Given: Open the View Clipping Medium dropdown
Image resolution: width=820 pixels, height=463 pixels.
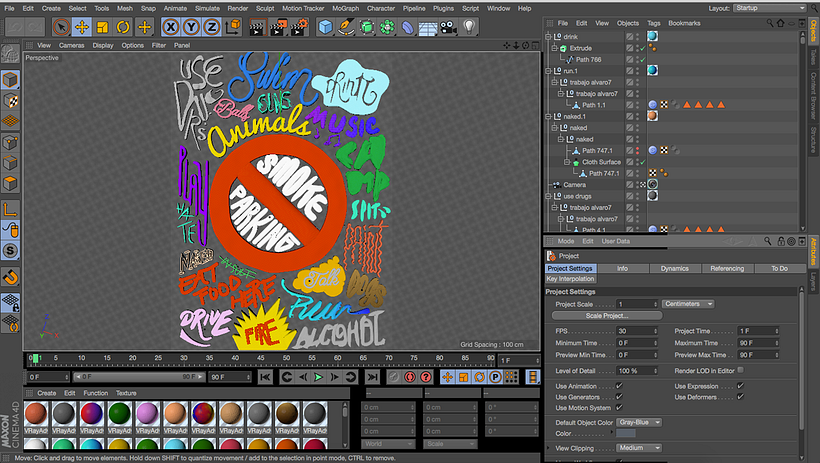Looking at the screenshot, I should [x=639, y=448].
